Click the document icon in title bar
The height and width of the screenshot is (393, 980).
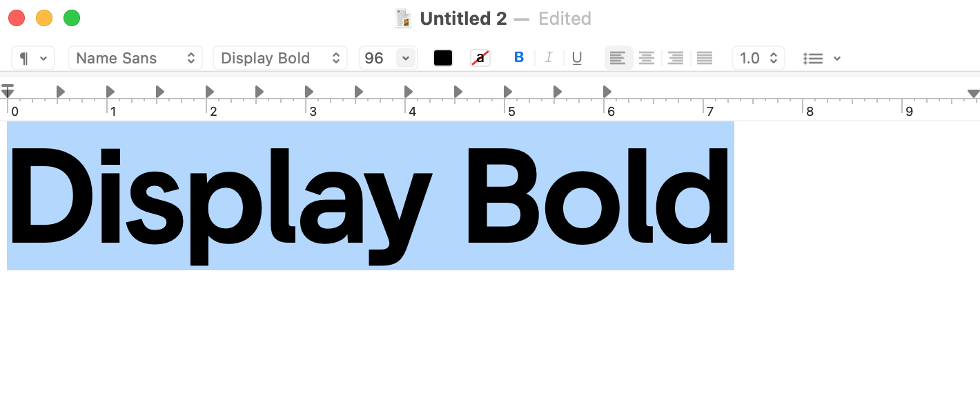403,19
